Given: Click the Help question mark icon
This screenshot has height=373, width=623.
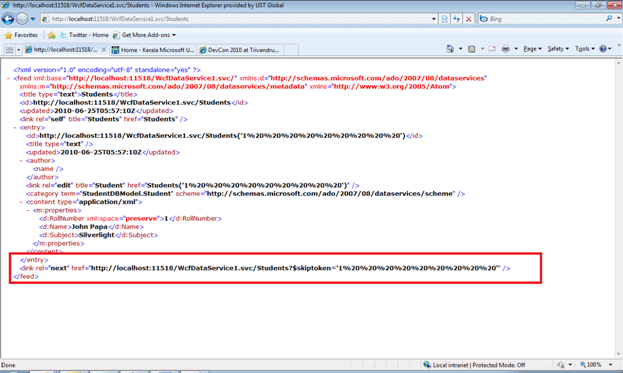Looking at the screenshot, I should click(x=603, y=48).
